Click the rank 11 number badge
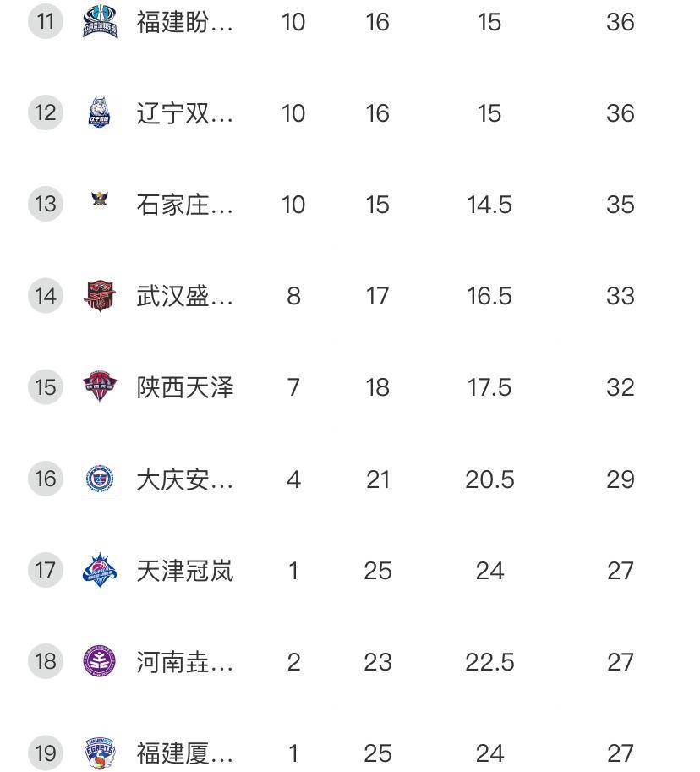Screen dimensions: 700x772 (x=46, y=22)
